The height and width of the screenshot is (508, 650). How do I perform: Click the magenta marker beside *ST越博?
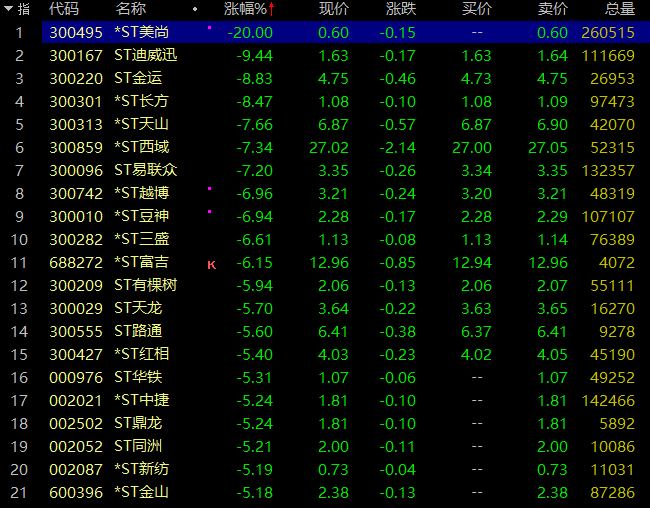tap(209, 189)
